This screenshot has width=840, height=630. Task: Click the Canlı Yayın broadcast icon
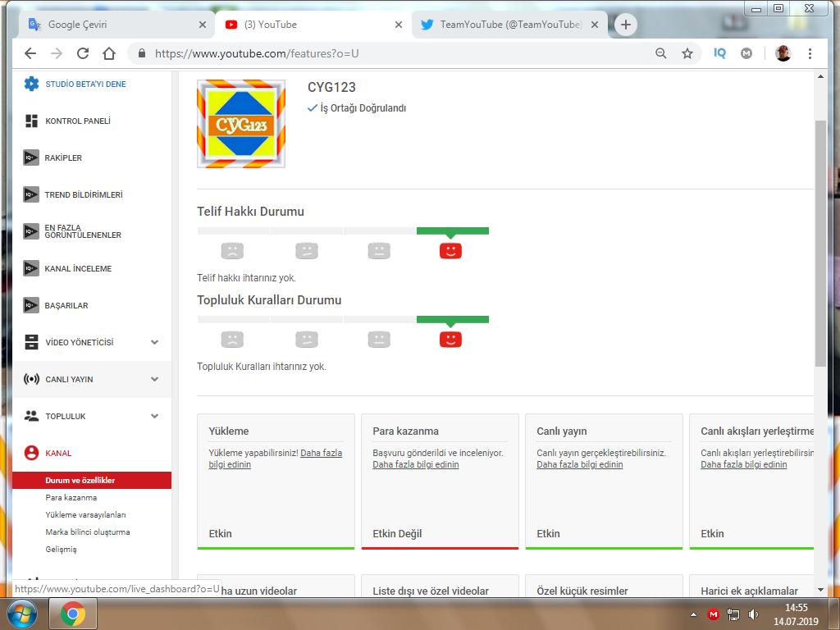[32, 379]
